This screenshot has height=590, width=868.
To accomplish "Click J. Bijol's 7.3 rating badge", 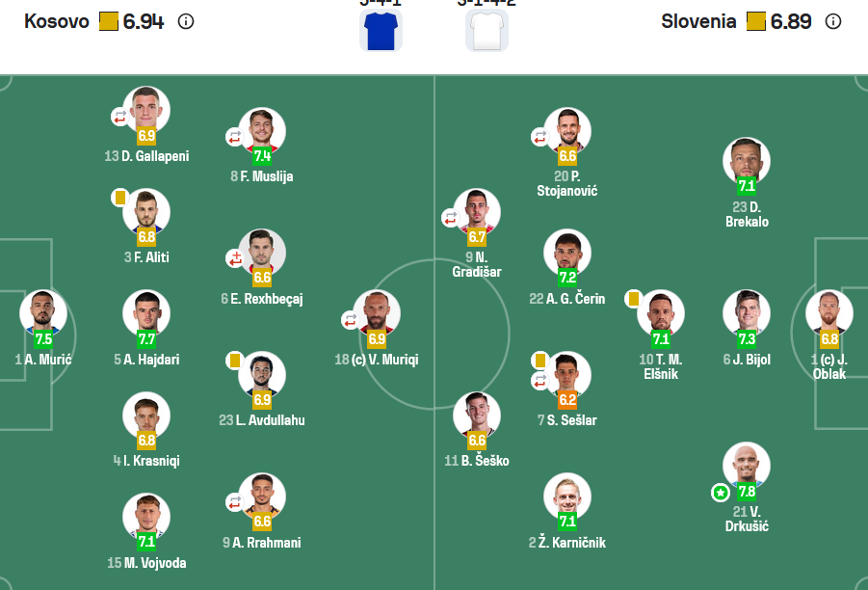I will (747, 339).
